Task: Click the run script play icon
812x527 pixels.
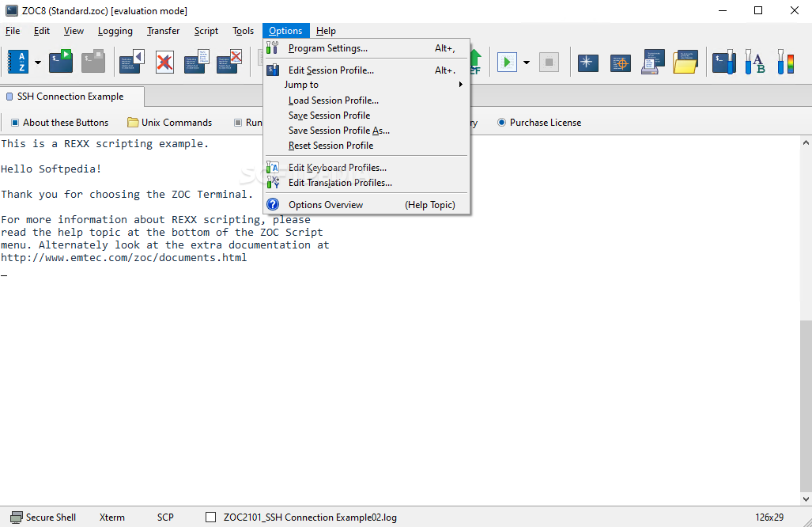Action: (507, 63)
